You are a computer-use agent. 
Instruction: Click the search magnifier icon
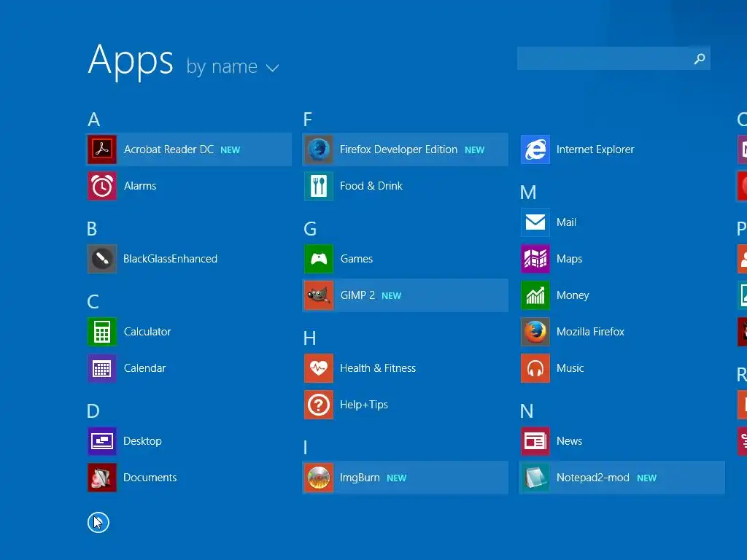tap(700, 58)
